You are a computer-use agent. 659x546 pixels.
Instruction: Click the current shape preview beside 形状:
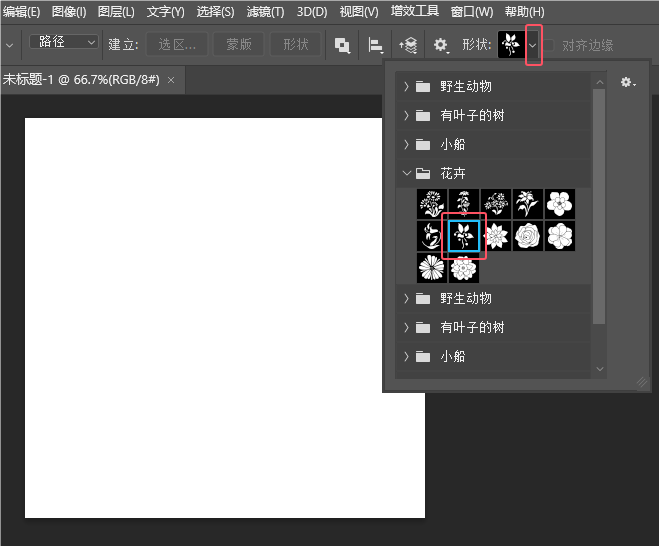point(511,45)
